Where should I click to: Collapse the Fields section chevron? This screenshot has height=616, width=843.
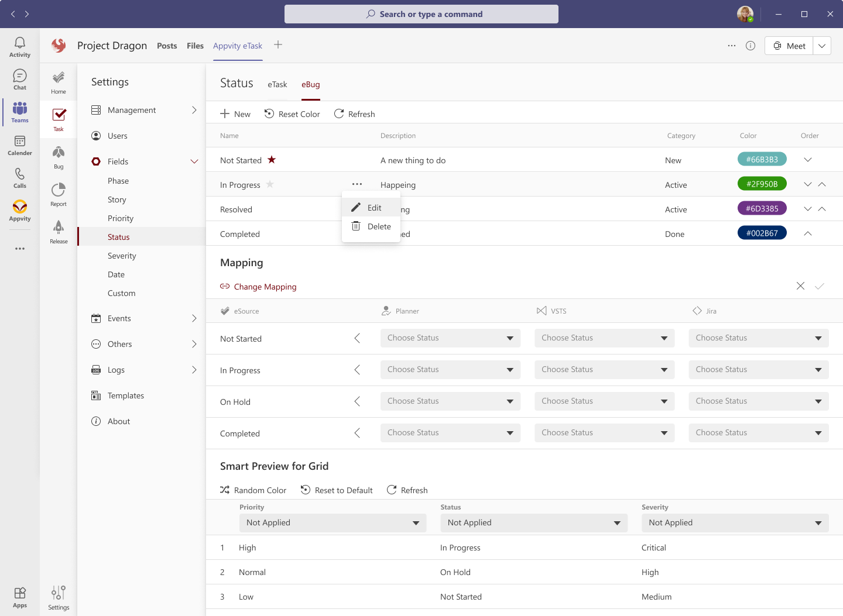(x=194, y=161)
